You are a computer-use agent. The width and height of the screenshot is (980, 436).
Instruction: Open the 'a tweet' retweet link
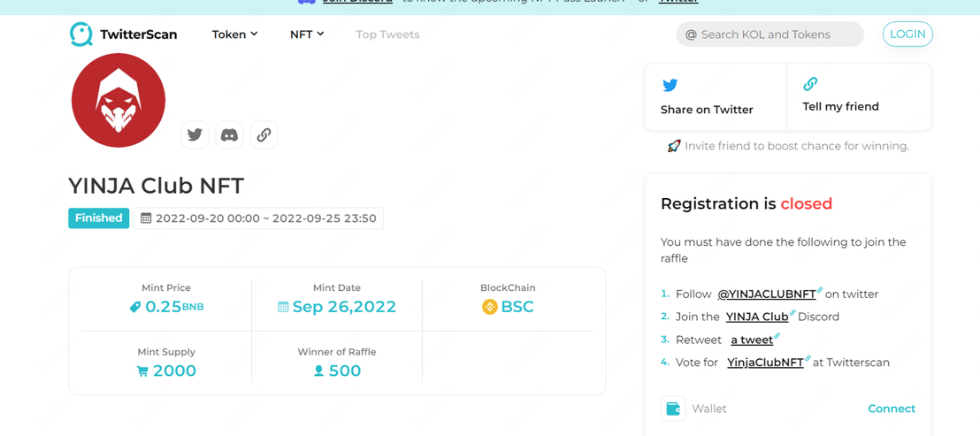pyautogui.click(x=752, y=340)
